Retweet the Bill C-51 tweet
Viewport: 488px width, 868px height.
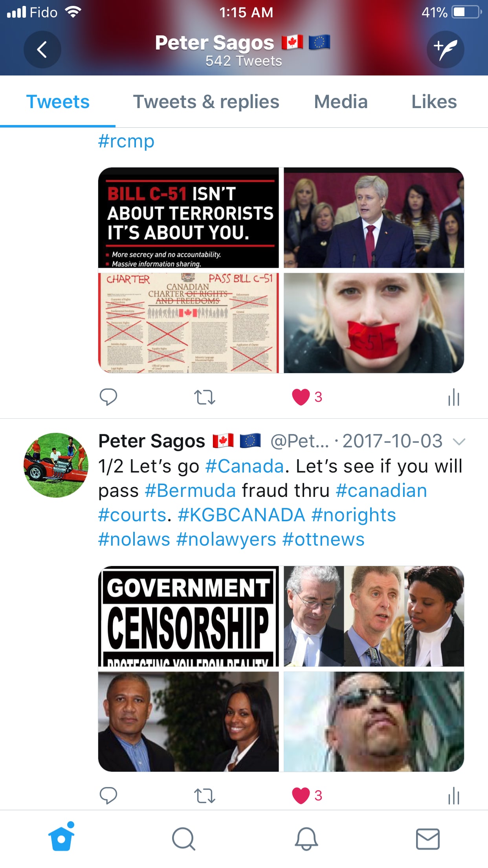tap(205, 397)
